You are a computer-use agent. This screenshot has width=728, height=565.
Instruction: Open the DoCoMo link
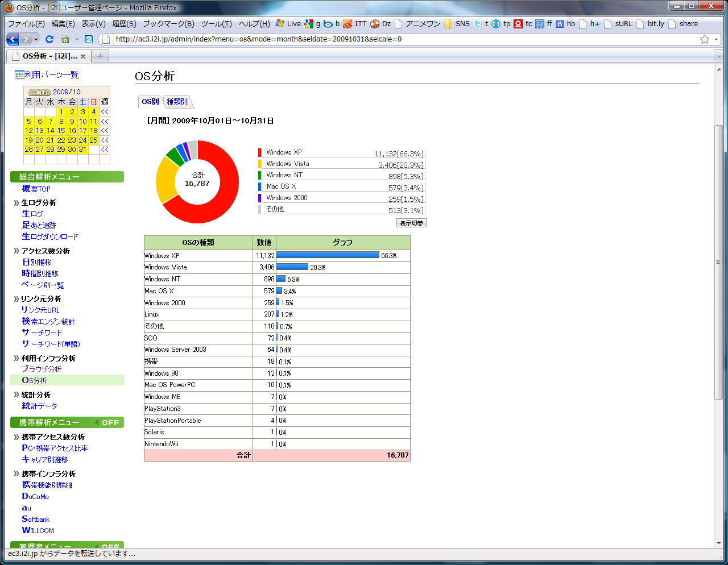click(x=35, y=496)
